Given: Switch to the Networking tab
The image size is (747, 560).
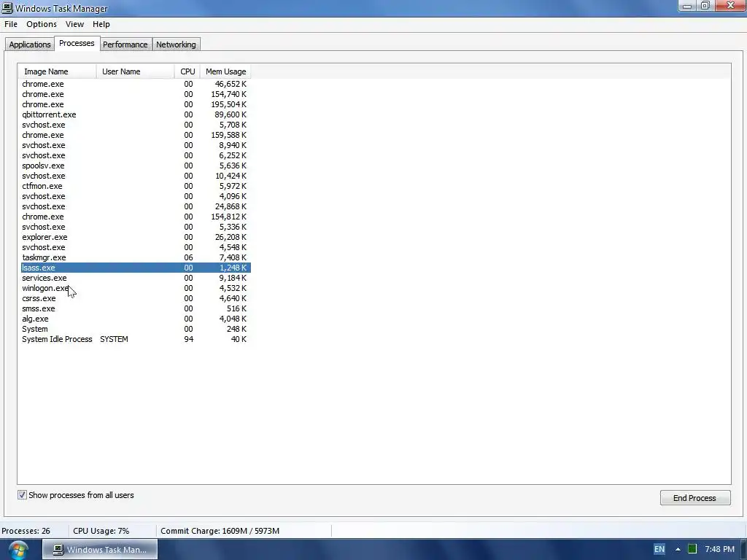Looking at the screenshot, I should [x=176, y=44].
